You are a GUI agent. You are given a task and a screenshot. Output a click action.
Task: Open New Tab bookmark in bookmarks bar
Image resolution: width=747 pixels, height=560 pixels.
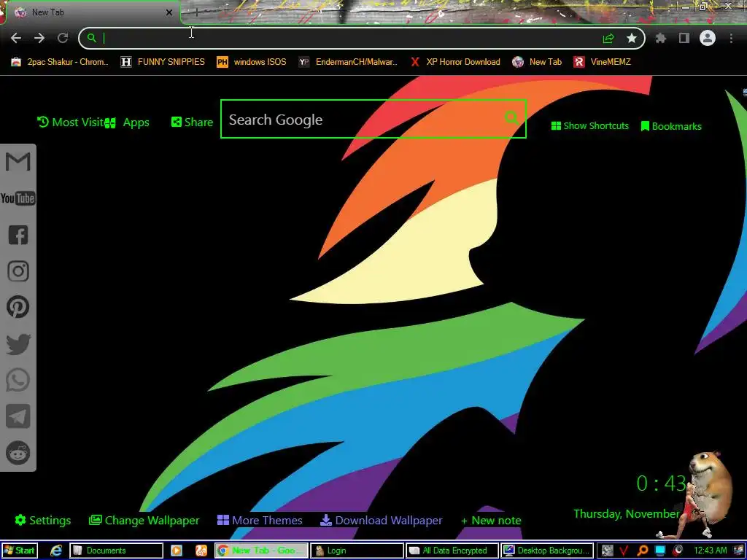click(x=537, y=62)
